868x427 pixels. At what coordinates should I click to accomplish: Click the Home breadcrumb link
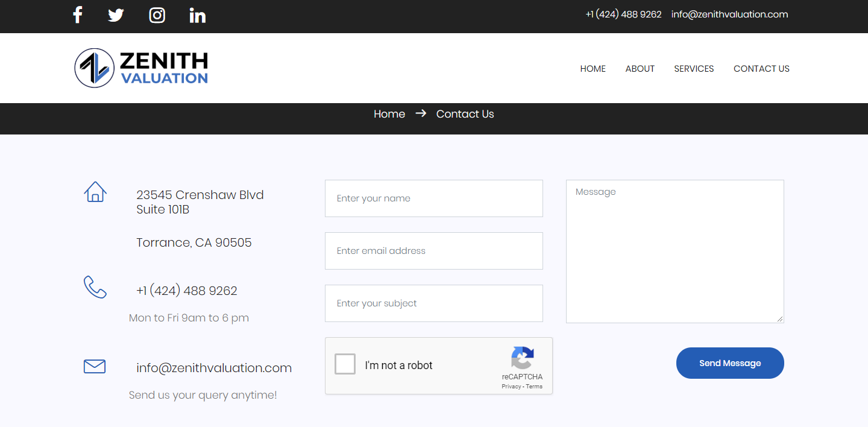(x=389, y=114)
